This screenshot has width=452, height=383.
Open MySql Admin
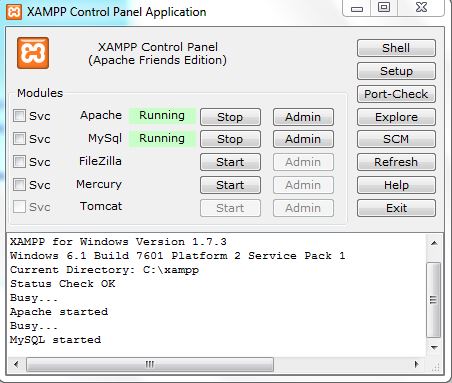[x=303, y=139]
